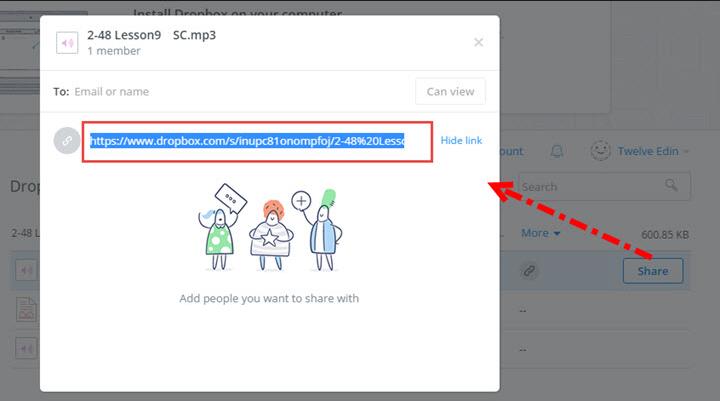Click the Share button in background page
Screen dimensions: 720x401
pos(652,271)
